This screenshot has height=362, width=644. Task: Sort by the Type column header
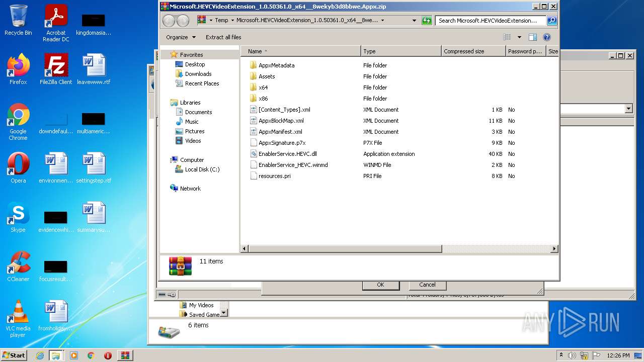(401, 51)
